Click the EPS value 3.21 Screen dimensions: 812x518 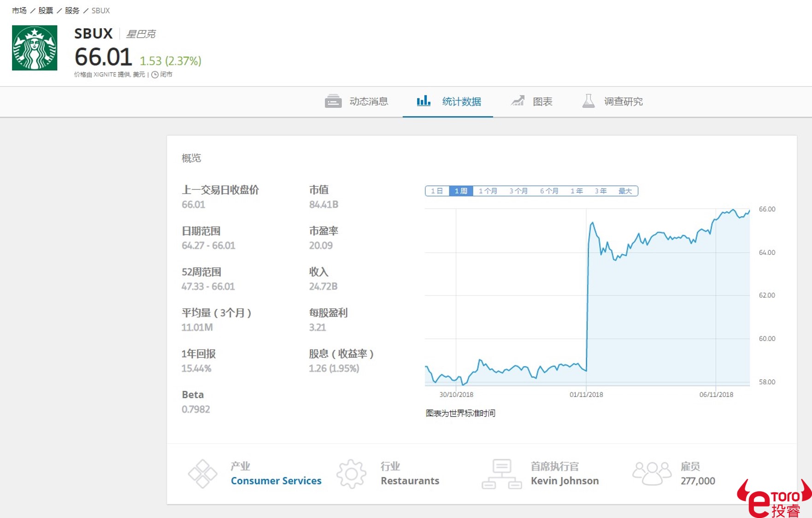point(318,327)
